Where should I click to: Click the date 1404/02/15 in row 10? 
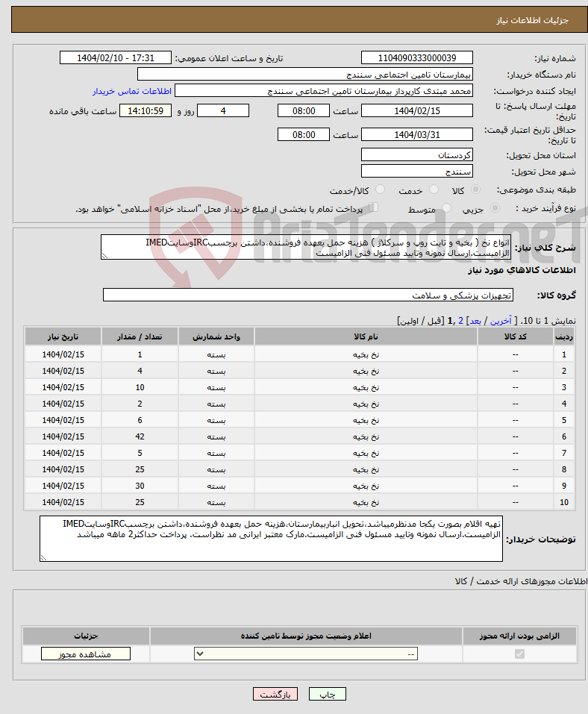63,502
